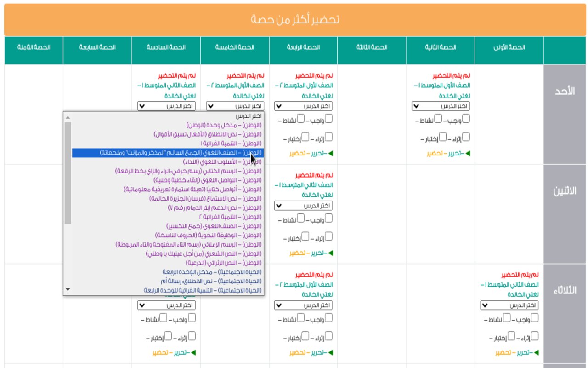This screenshot has height=368, width=588.
Task: Open the تحضير link in Tuesday's sixth period
Action: 161,352
